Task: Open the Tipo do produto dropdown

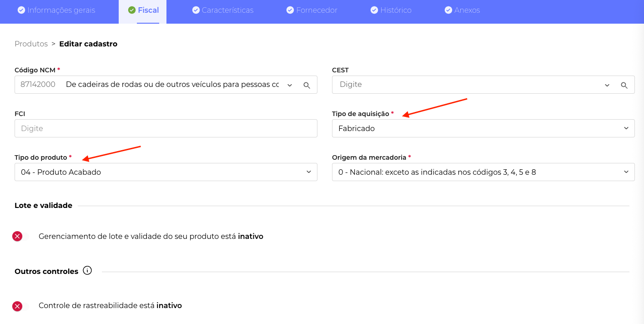Action: [166, 172]
